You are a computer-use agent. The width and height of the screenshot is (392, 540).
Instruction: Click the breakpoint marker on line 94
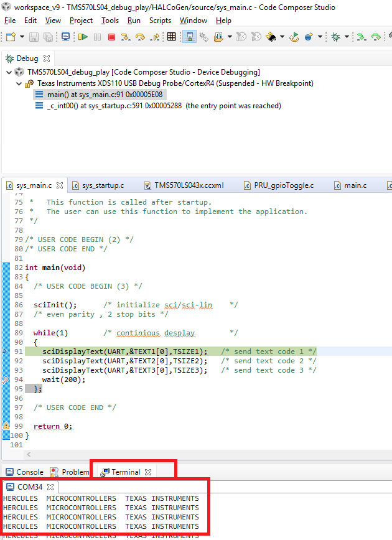(6, 380)
